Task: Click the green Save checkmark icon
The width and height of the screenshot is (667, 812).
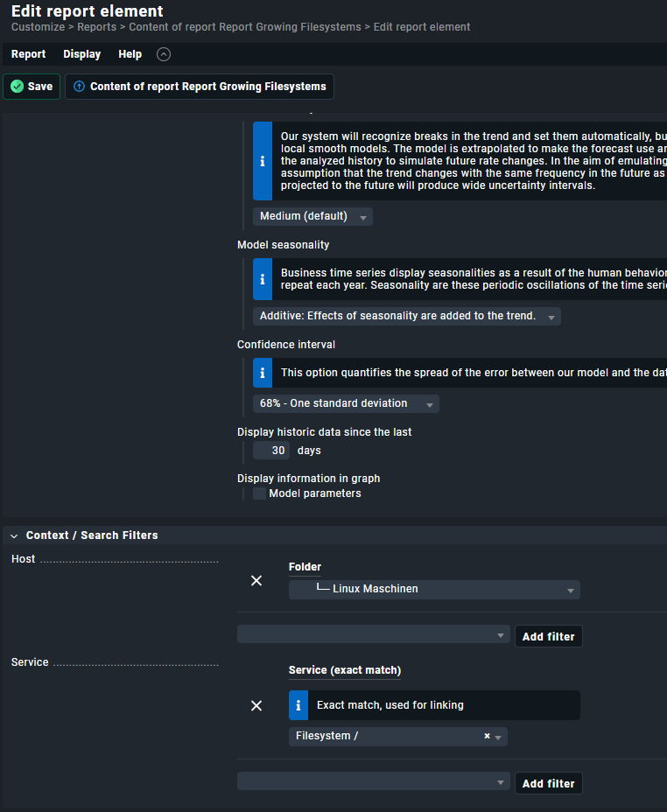Action: pyautogui.click(x=18, y=87)
